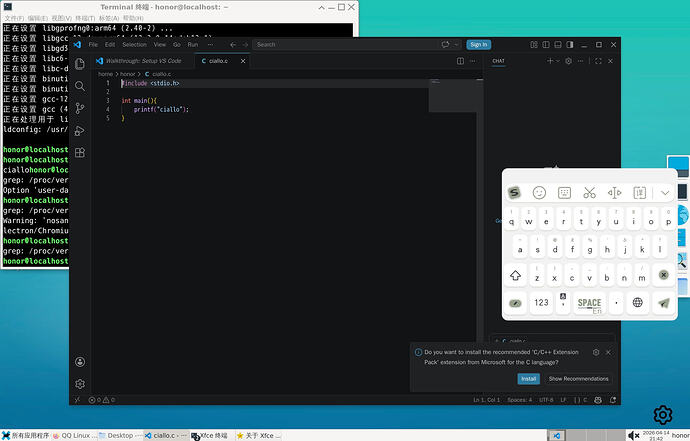Go forward with the title bar arrow
The height and width of the screenshot is (441, 690).
[245, 44]
